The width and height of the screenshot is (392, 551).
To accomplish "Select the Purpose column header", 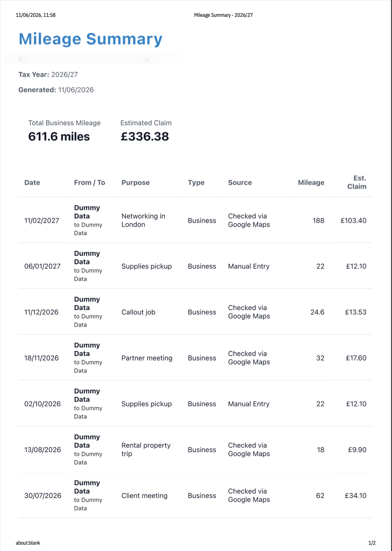I will (135, 183).
